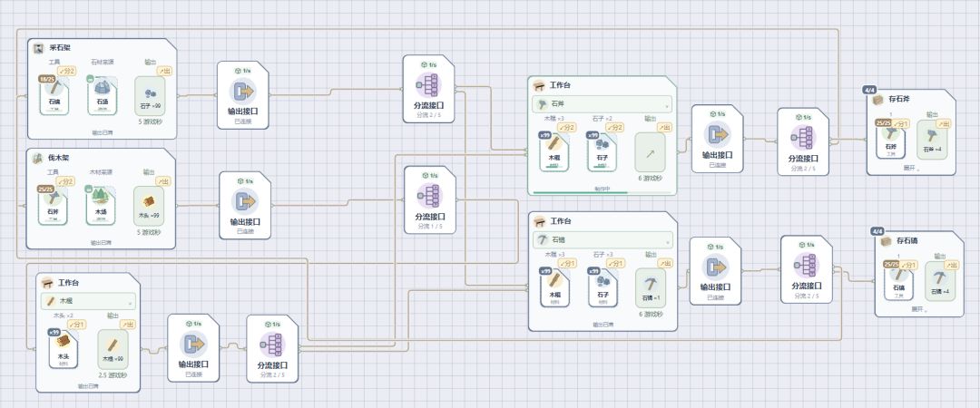Click the 4/4 badge on 存石斧

pyautogui.click(x=869, y=90)
